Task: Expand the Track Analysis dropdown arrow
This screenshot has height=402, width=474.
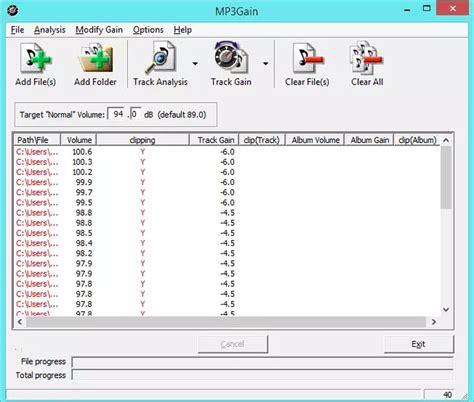Action: [x=195, y=63]
